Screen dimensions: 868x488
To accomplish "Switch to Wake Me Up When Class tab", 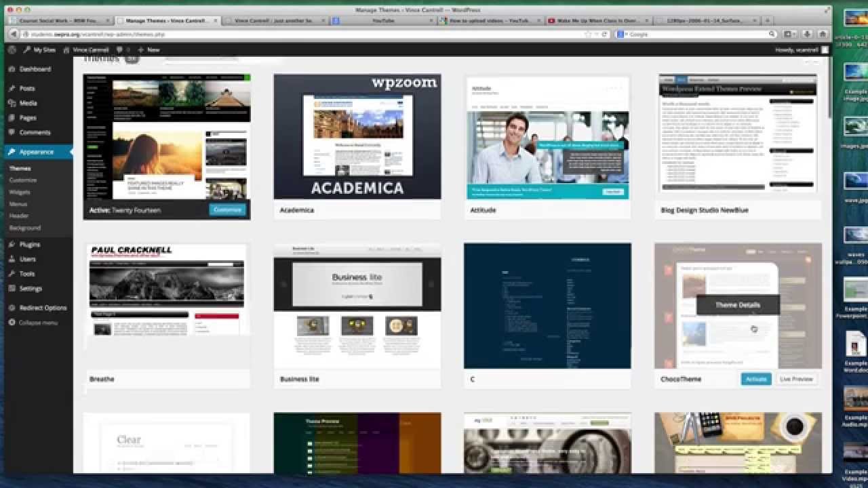I will tap(597, 21).
